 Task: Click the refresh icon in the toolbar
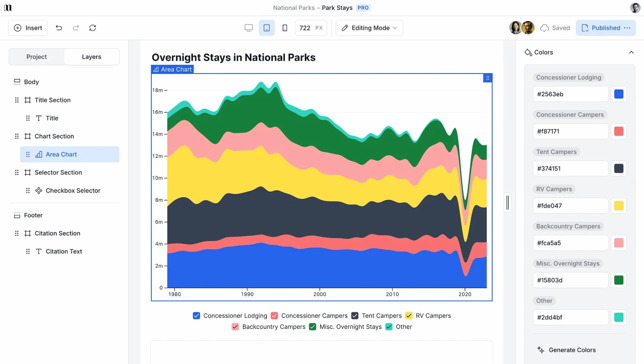93,28
